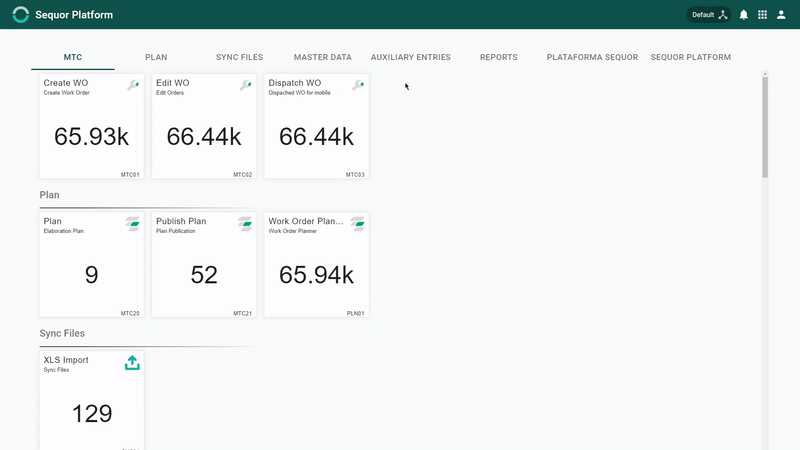
Task: Open the Default environment selector
Action: point(709,15)
